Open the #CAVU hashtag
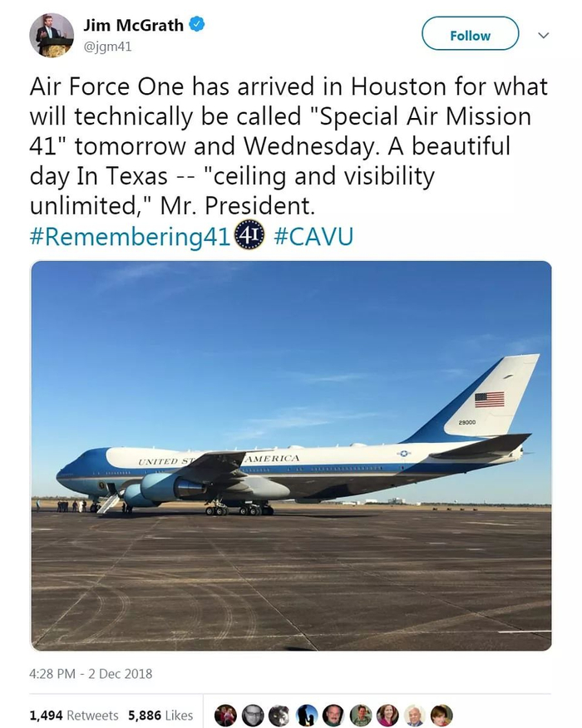 click(313, 237)
